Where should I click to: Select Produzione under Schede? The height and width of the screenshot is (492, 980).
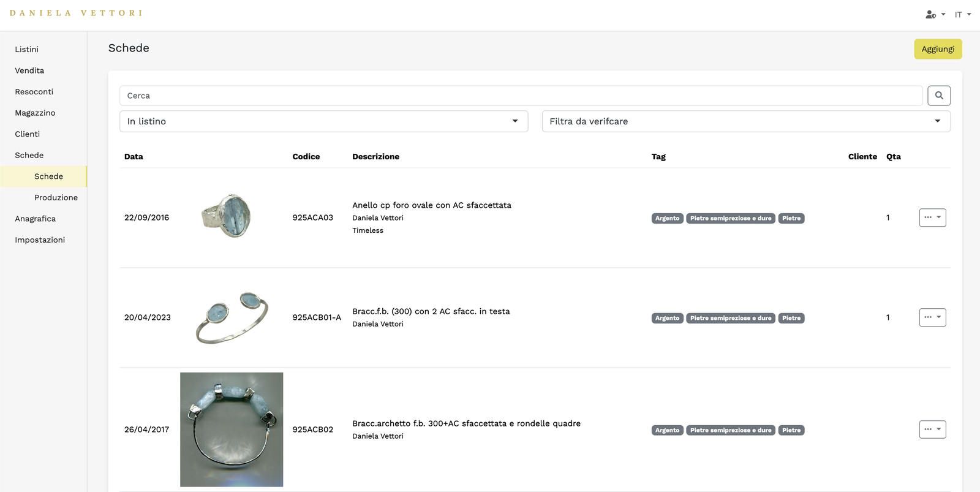click(x=56, y=197)
